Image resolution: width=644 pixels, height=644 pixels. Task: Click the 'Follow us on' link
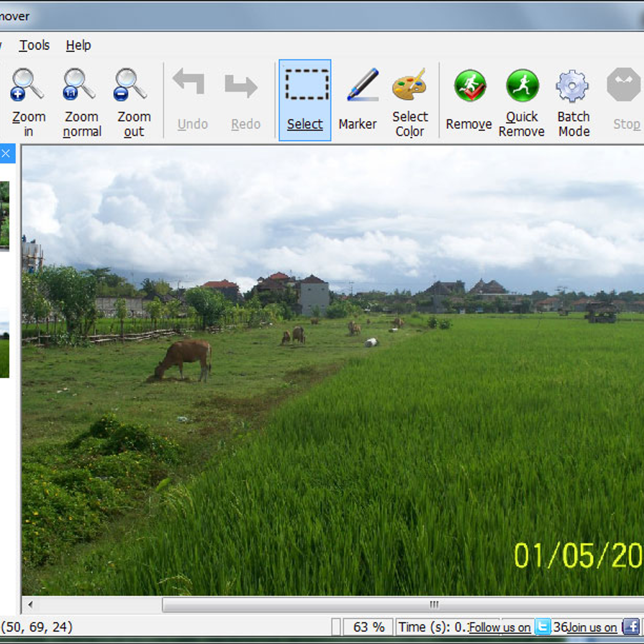point(500,627)
